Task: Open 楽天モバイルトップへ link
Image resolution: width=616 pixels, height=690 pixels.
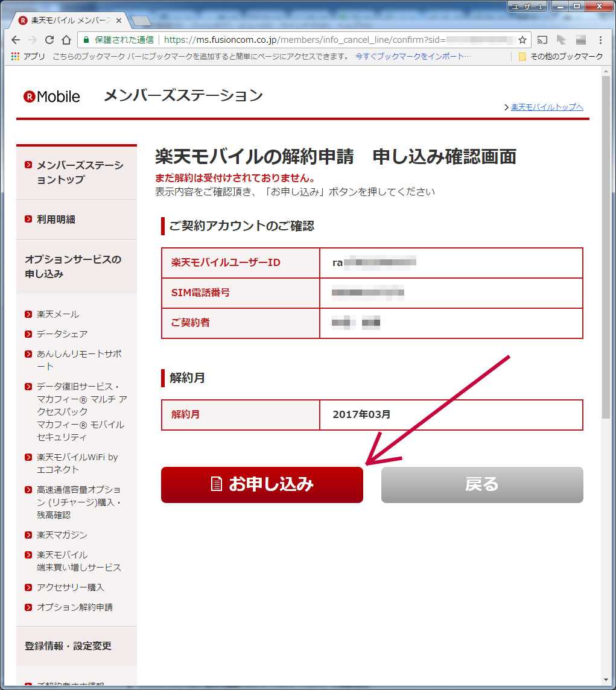Action: pyautogui.click(x=547, y=107)
